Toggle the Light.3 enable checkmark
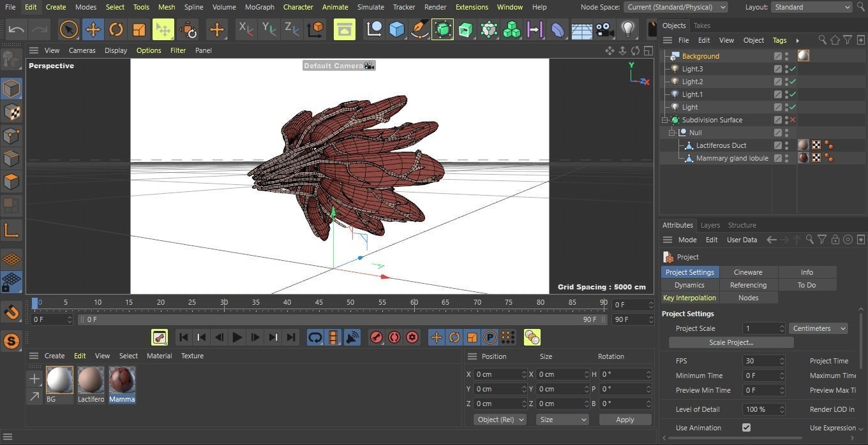The width and height of the screenshot is (868, 445). [x=793, y=69]
